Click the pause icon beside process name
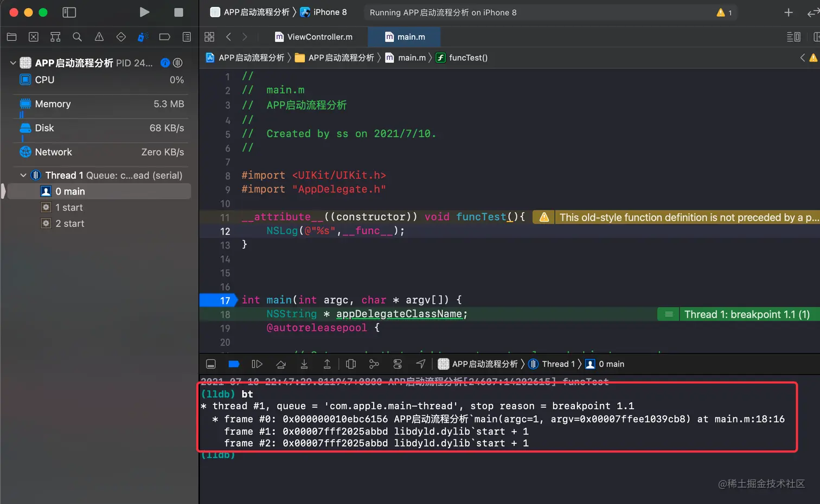 tap(177, 63)
